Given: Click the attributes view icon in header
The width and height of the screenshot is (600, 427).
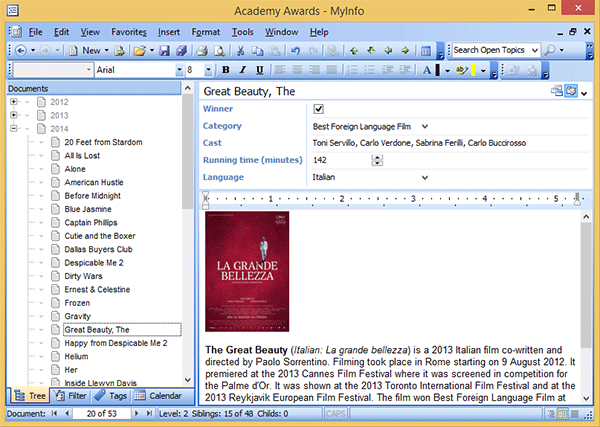Looking at the screenshot, I should coord(557,91).
